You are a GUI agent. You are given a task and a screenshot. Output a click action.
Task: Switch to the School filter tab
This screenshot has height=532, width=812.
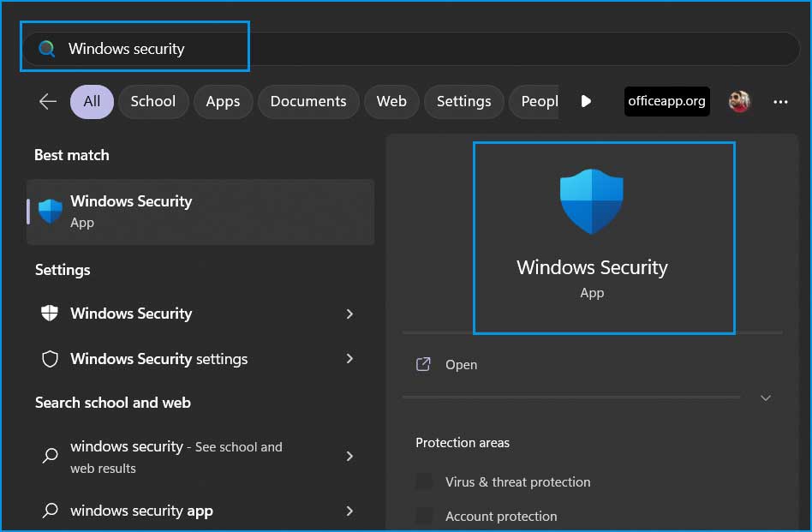[152, 102]
